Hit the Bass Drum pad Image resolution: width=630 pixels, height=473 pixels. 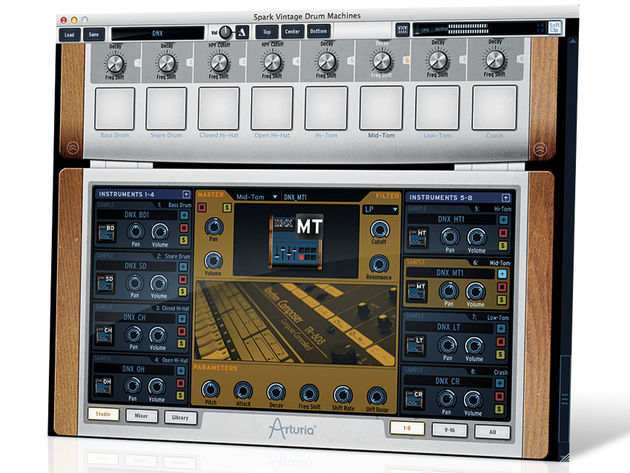[x=115, y=109]
